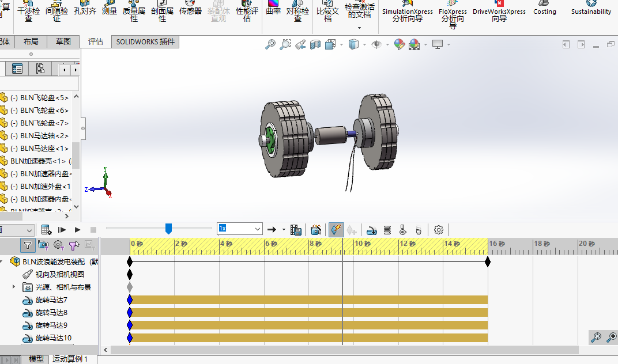This screenshot has height=364, width=618.
Task: Open the Section View tool
Action: [x=315, y=44]
